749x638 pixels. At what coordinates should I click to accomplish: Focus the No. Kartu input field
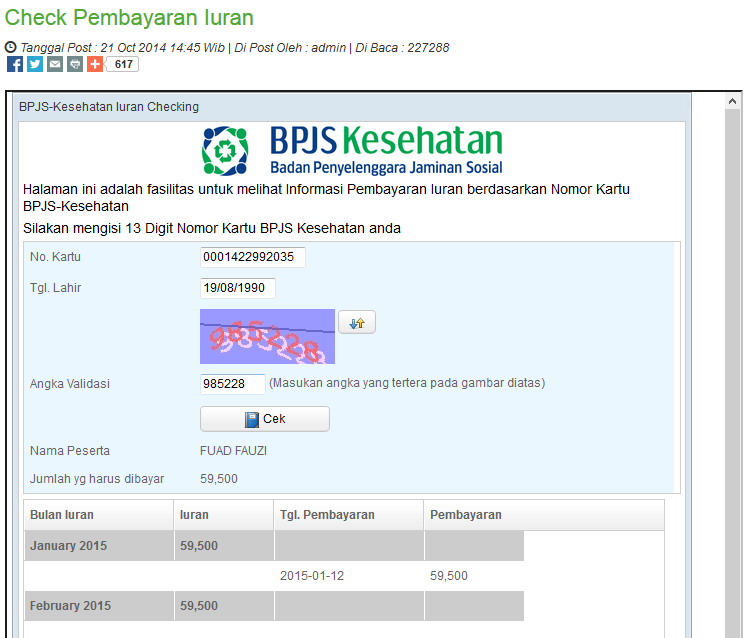(253, 257)
